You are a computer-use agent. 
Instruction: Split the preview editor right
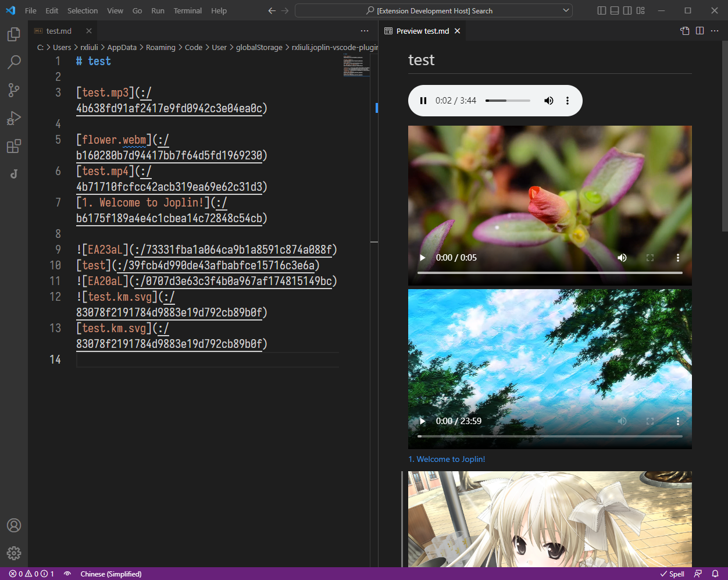(x=700, y=31)
